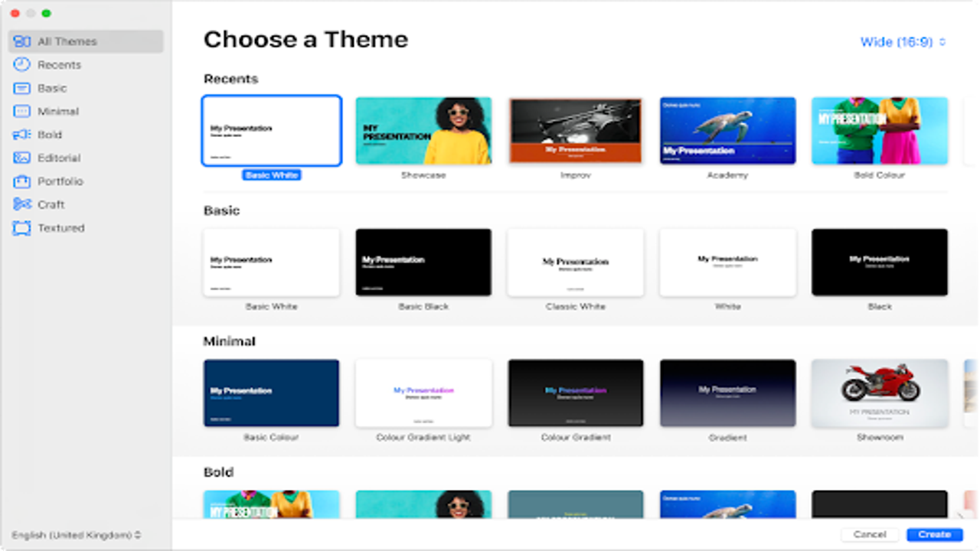
Task: Click the All Themes sidebar icon
Action: click(22, 41)
